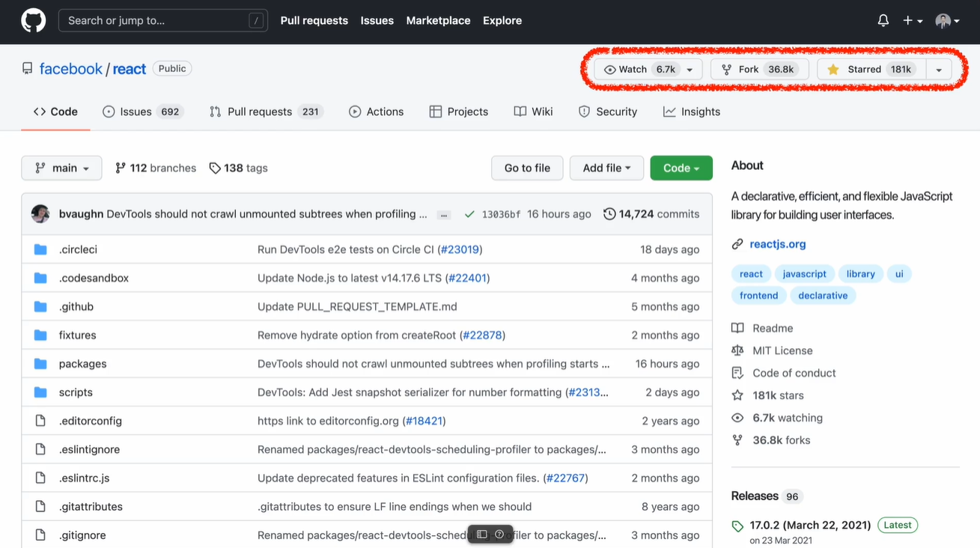Click the Fork button
This screenshot has width=980, height=548.
tap(760, 69)
